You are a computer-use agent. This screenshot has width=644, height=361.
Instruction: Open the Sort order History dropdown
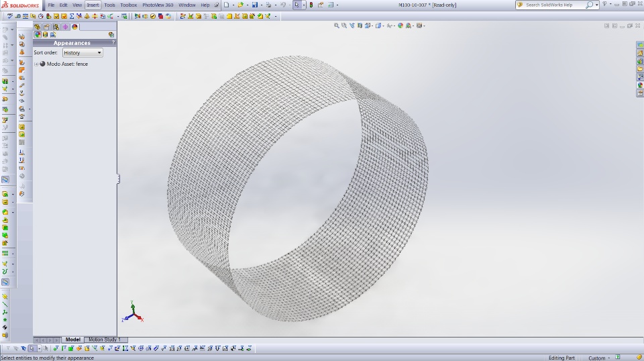point(83,52)
